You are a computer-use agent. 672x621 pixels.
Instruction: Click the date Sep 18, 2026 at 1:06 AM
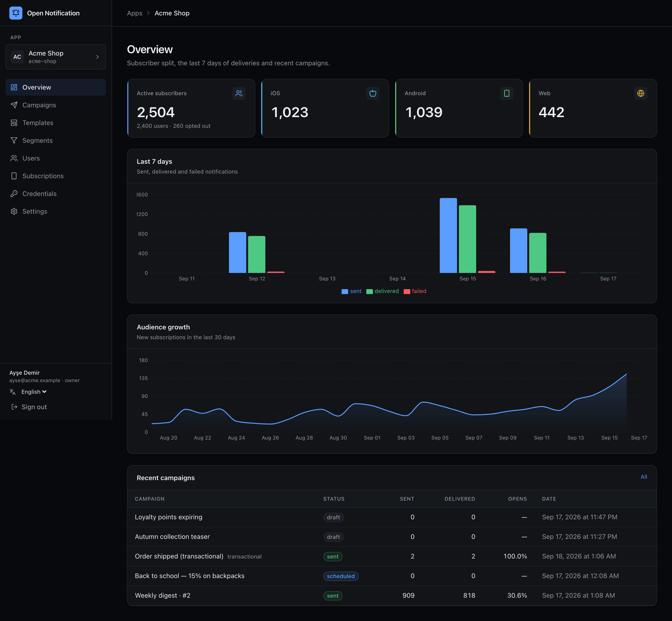579,556
